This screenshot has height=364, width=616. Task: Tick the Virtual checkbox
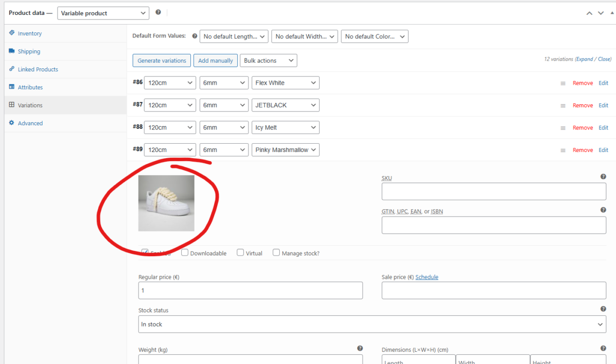[240, 253]
